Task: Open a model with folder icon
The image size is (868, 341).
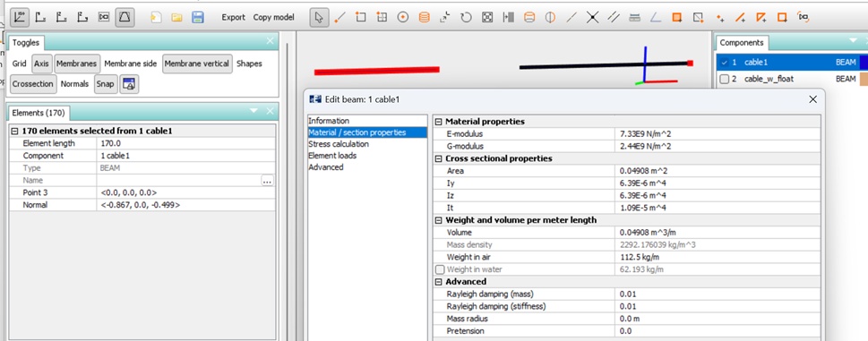Action: [176, 18]
